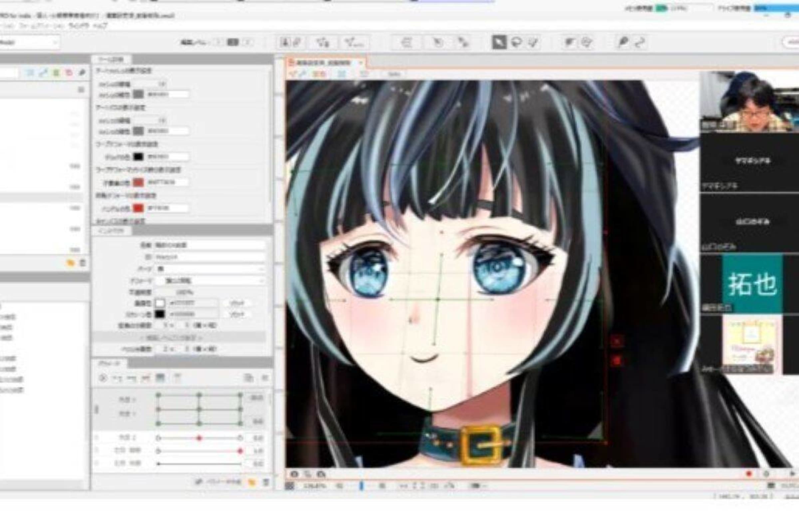Click the orange new-folder icon below parts list
This screenshot has width=799, height=532.
tap(70, 263)
